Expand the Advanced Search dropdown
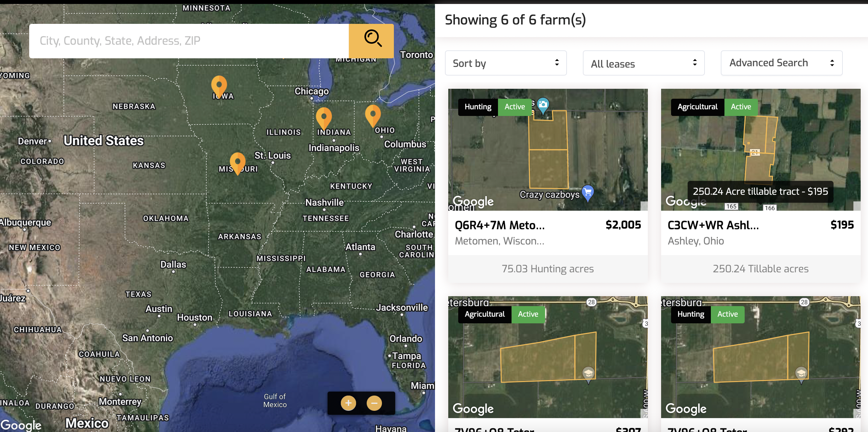This screenshot has width=868, height=432. 781,63
